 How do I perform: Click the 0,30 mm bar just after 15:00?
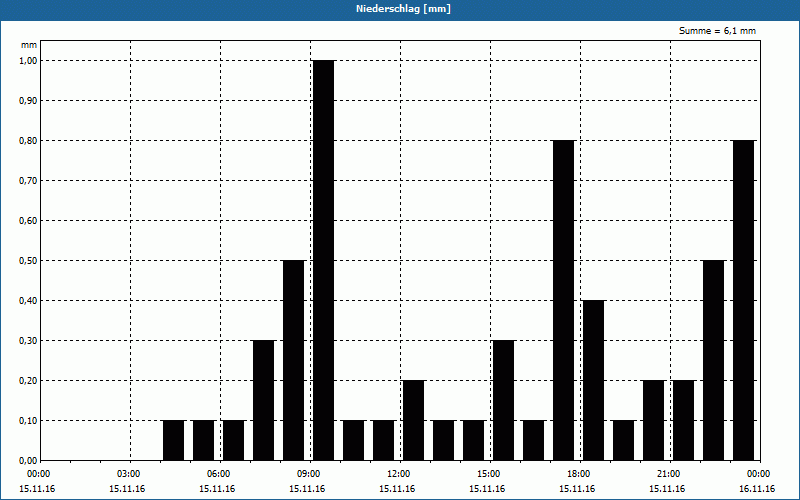tap(504, 400)
